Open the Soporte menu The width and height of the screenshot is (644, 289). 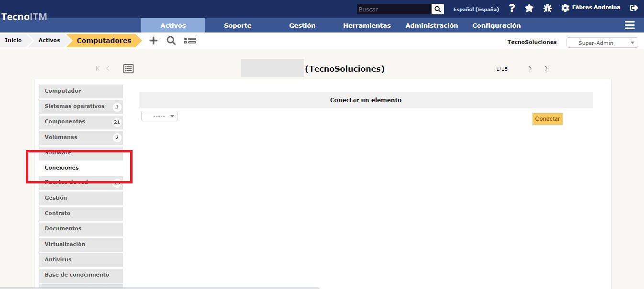tap(237, 25)
